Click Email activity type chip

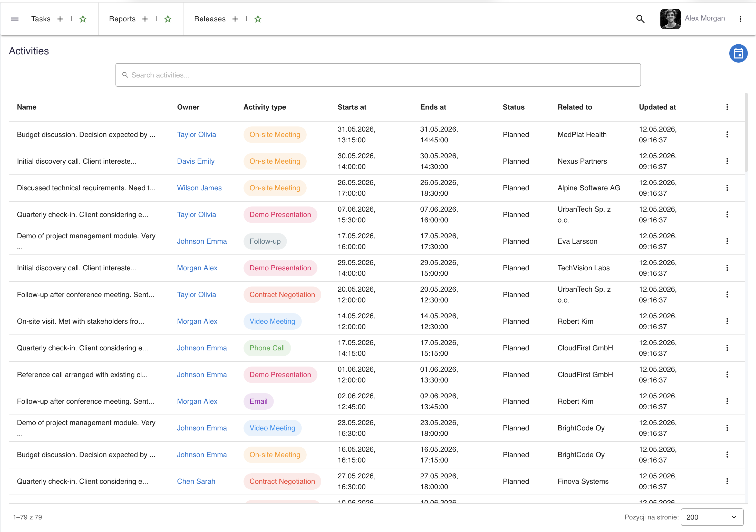(258, 401)
